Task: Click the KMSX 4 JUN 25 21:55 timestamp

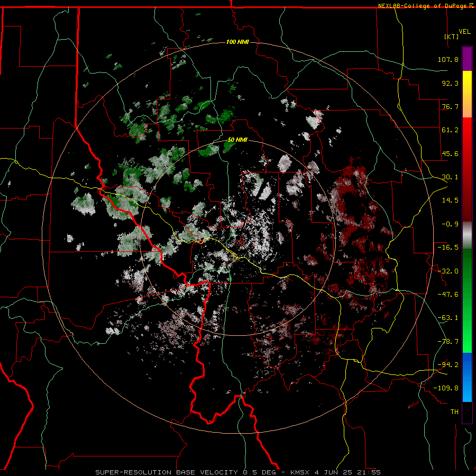Action: (x=335, y=472)
